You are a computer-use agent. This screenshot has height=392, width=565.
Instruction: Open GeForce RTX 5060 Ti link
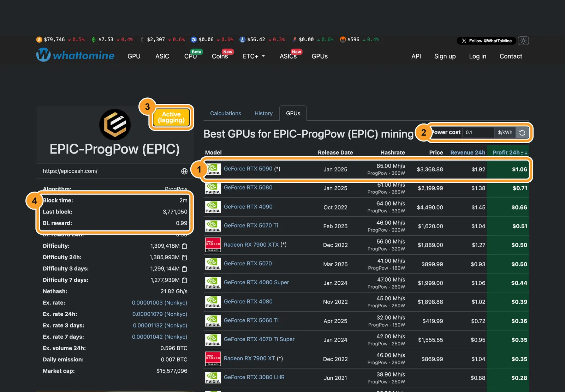[251, 320]
